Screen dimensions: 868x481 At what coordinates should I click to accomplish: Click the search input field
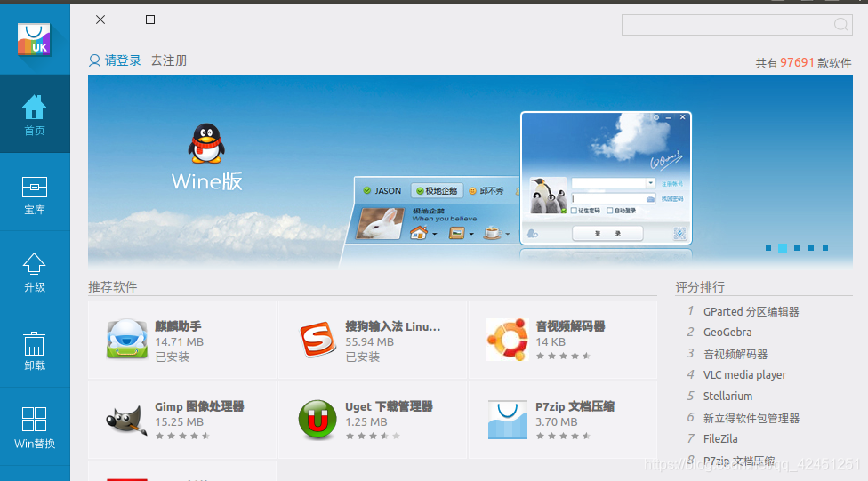(736, 25)
